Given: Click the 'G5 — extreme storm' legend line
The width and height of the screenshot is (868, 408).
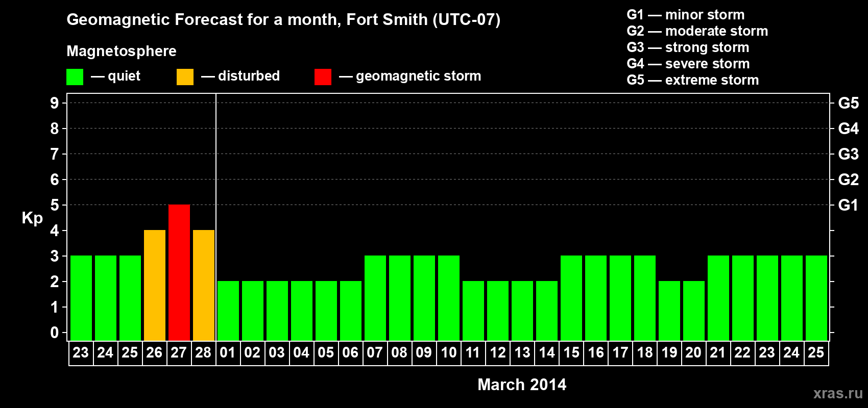Looking at the screenshot, I should pyautogui.click(x=693, y=80).
